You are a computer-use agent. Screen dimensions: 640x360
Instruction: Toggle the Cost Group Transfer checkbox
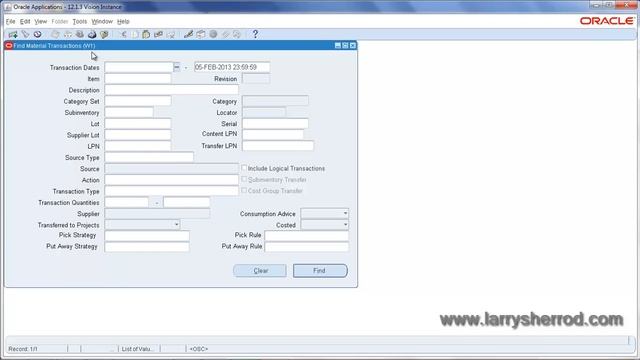pyautogui.click(x=244, y=190)
